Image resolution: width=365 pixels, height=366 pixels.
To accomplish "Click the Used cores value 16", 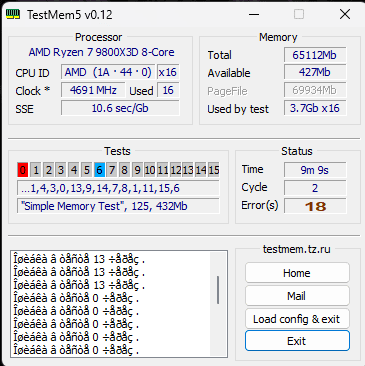I will coord(168,90).
